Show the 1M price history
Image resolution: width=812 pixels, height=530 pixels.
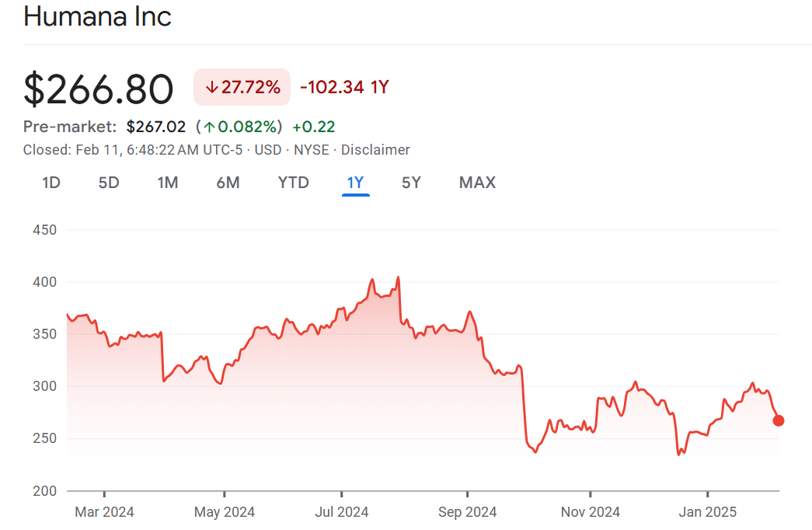point(168,183)
